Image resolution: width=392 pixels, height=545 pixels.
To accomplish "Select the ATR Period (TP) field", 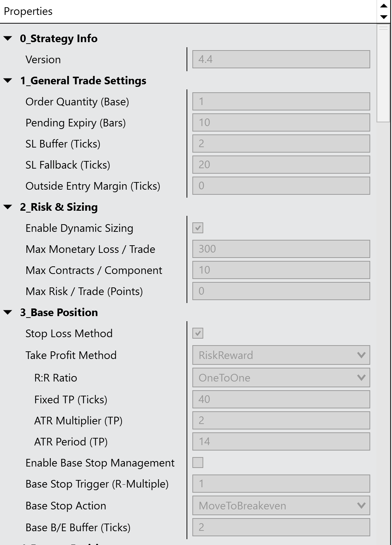I will (281, 442).
